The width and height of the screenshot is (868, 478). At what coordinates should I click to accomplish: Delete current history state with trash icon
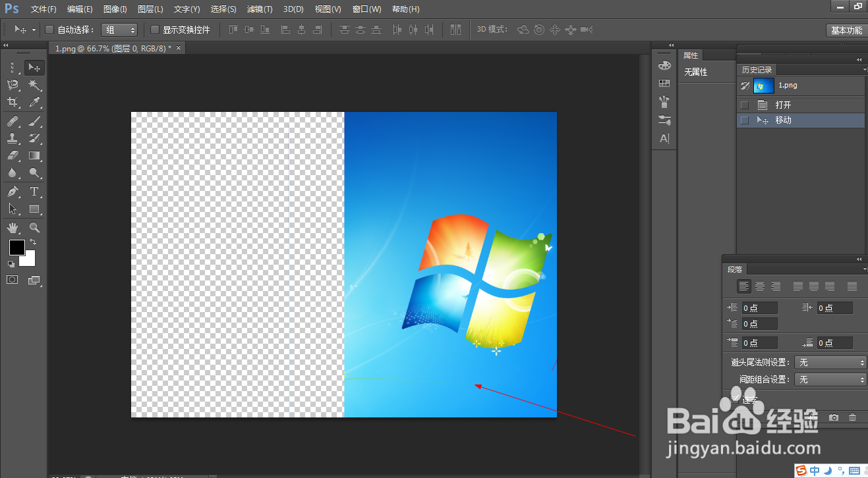[853, 417]
